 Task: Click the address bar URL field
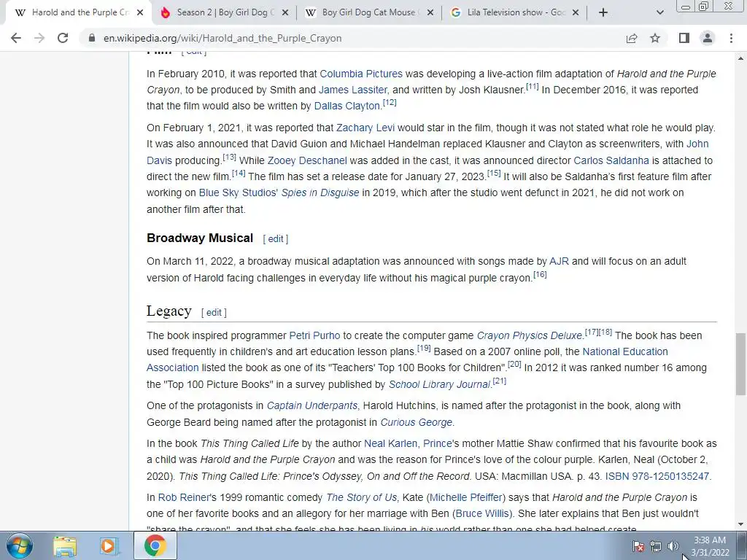point(352,38)
